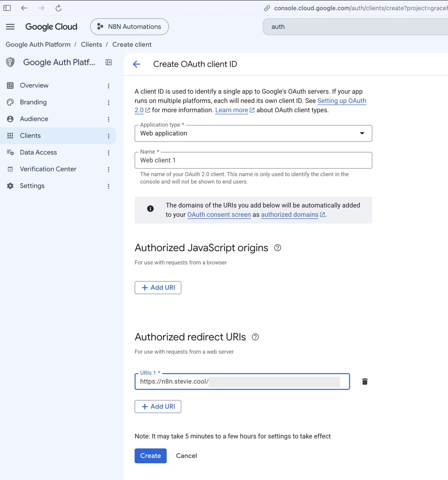Click the link icon in address bar

click(267, 8)
